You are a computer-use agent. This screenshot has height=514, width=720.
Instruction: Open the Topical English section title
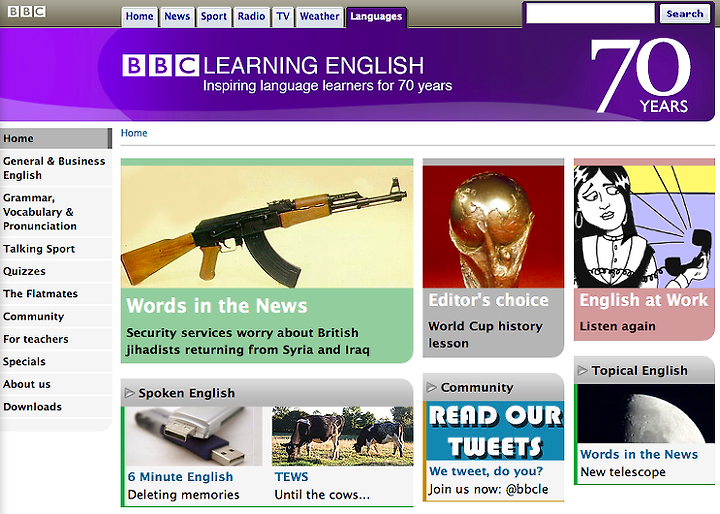(x=640, y=371)
